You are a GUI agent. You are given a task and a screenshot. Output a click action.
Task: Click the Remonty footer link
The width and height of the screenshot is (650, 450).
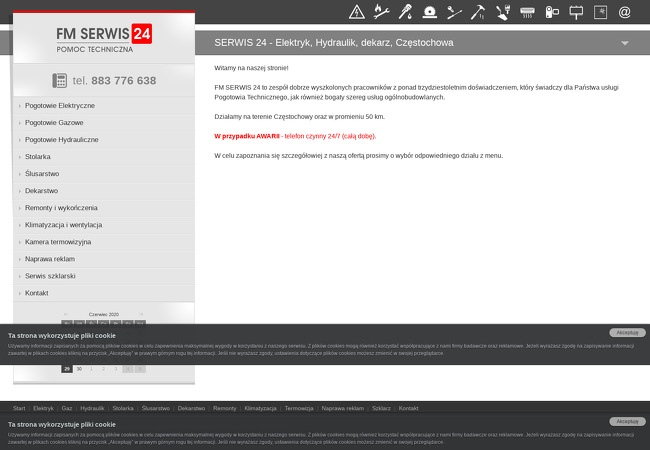coord(225,408)
